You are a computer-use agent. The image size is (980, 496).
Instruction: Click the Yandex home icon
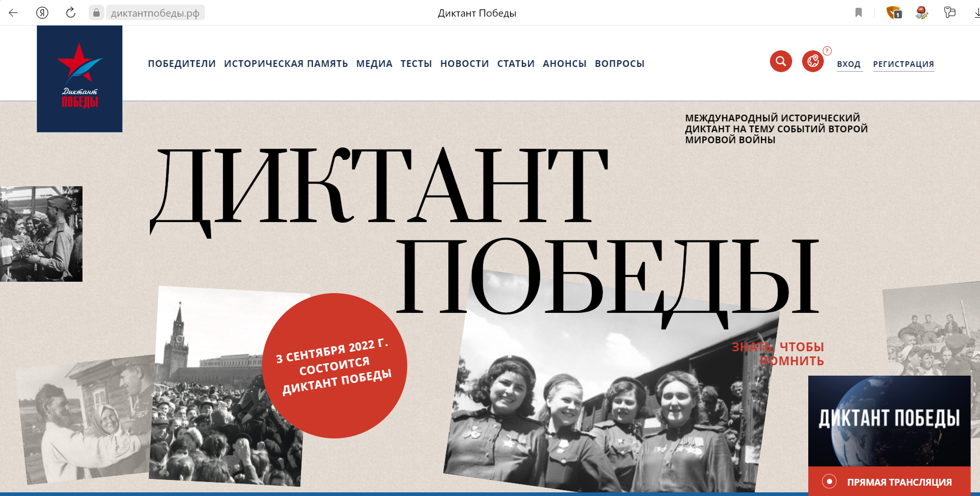43,13
